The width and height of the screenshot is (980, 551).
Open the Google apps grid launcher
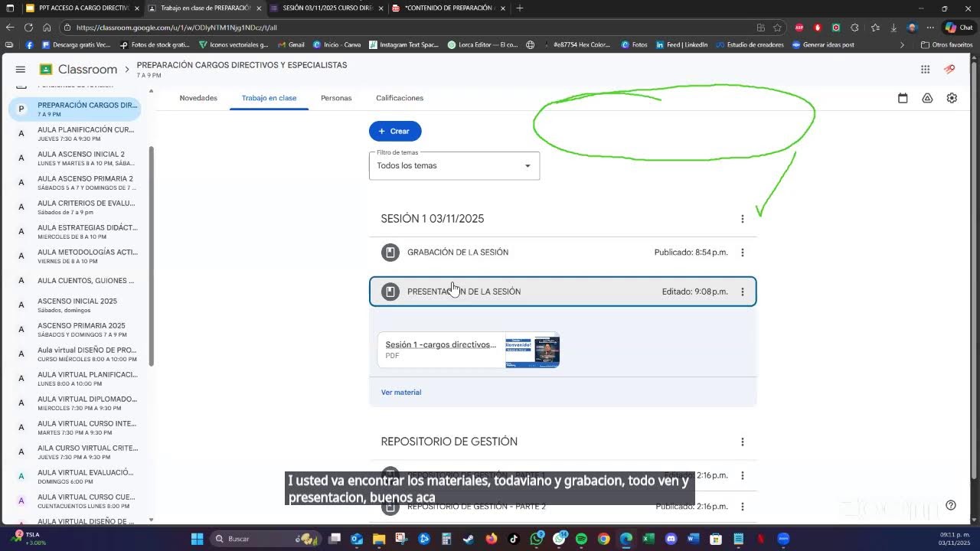(925, 69)
